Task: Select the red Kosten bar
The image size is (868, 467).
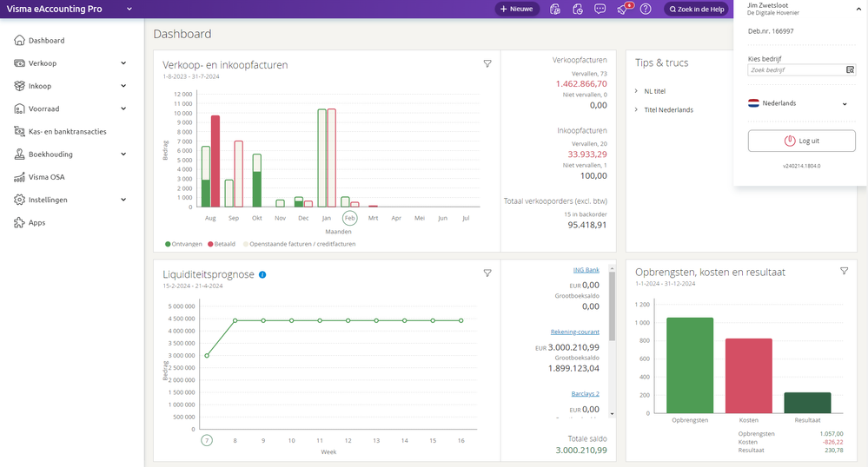Action: click(x=748, y=376)
